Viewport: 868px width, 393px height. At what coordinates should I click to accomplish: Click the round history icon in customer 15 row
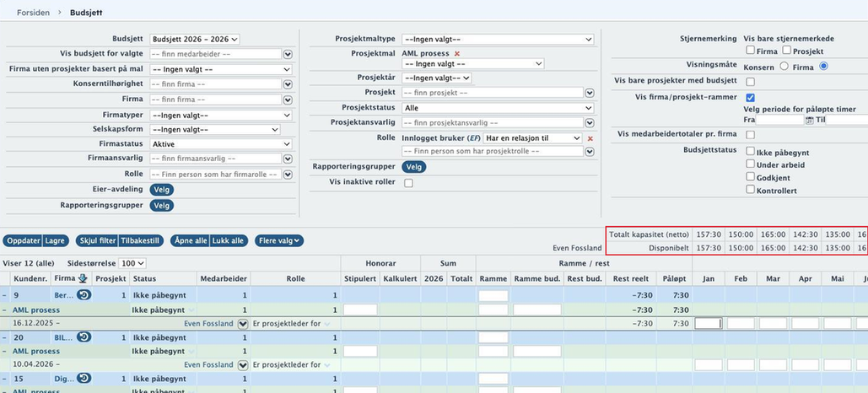tap(84, 378)
